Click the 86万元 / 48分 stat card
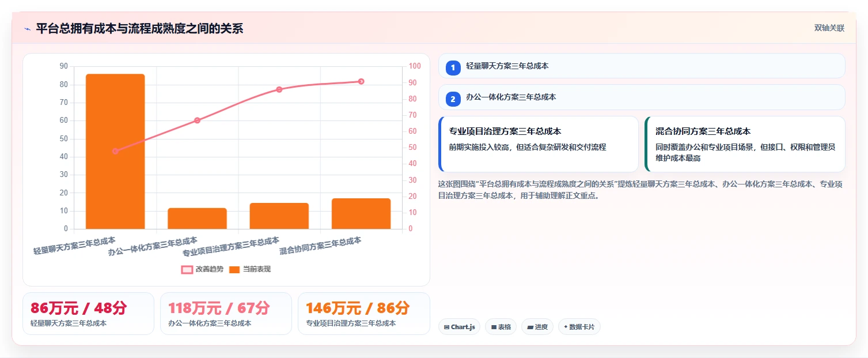The image size is (868, 358). click(88, 314)
